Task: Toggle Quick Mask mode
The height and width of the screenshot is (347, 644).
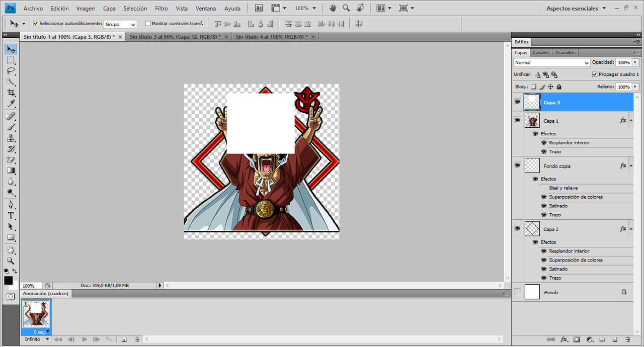Action: pyautogui.click(x=10, y=296)
